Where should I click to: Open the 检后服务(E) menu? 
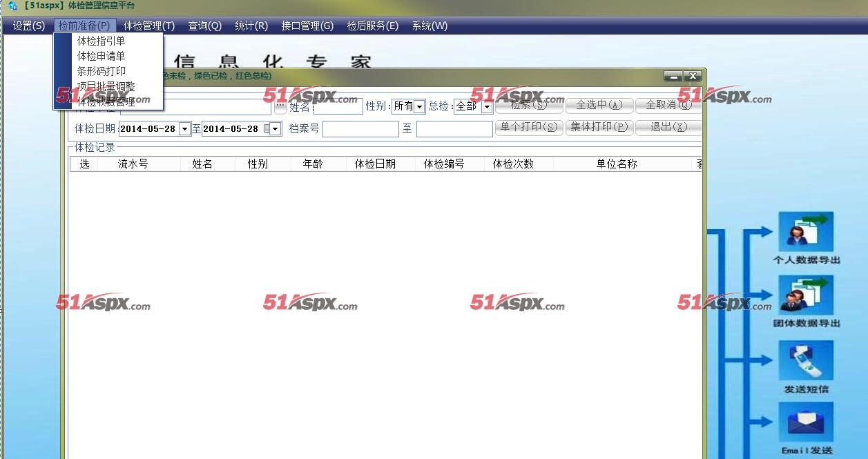373,26
